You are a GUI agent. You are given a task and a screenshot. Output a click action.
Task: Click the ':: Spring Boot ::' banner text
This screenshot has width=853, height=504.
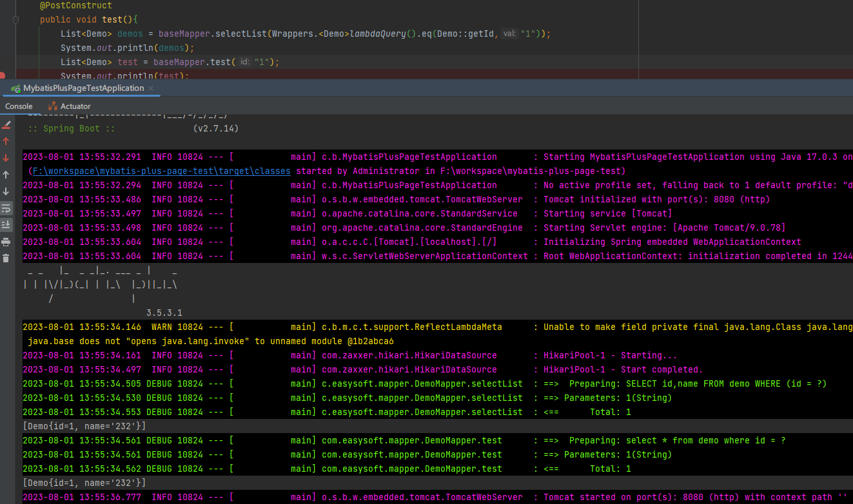point(72,128)
